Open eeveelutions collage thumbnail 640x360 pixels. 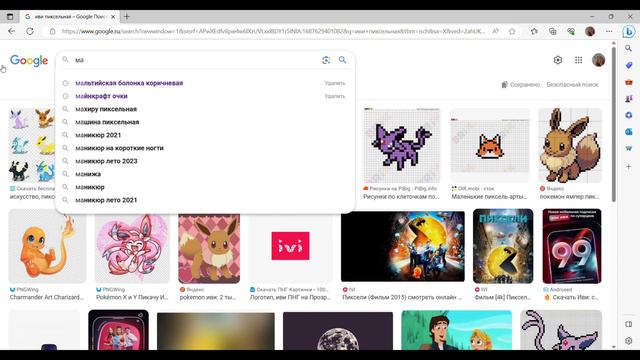click(x=32, y=145)
